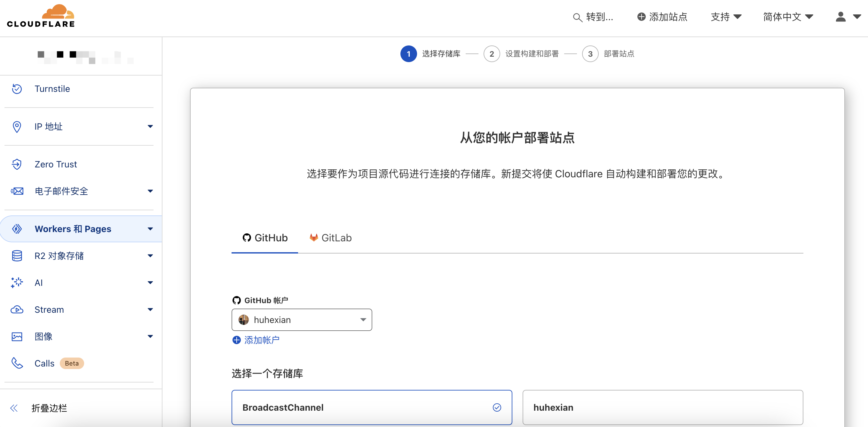This screenshot has width=868, height=427.
Task: Expand the AI submenu arrow
Action: [x=150, y=283]
